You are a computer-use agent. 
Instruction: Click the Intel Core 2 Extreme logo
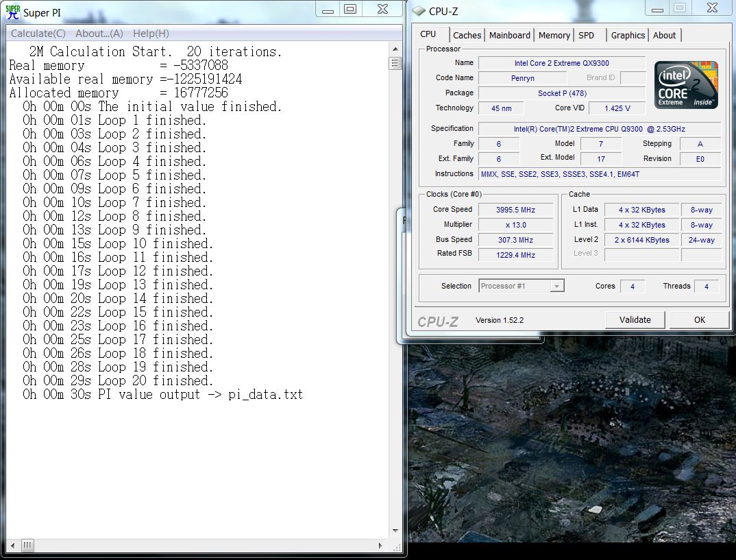click(x=686, y=84)
